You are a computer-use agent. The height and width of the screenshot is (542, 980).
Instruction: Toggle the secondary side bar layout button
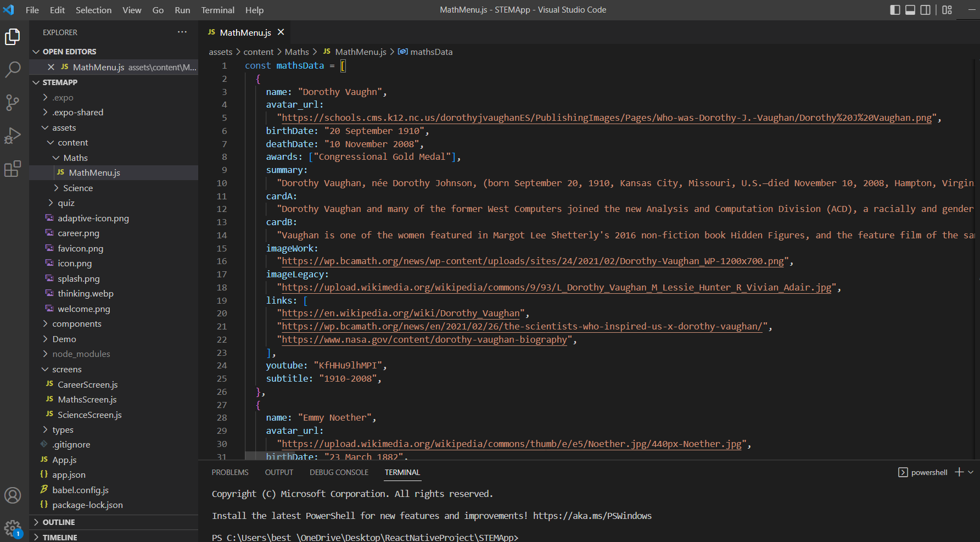tap(926, 10)
